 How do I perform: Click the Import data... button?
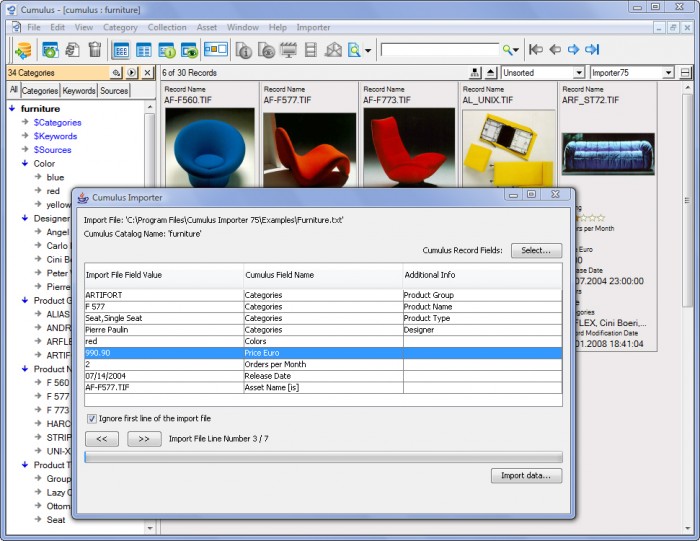[x=526, y=476]
